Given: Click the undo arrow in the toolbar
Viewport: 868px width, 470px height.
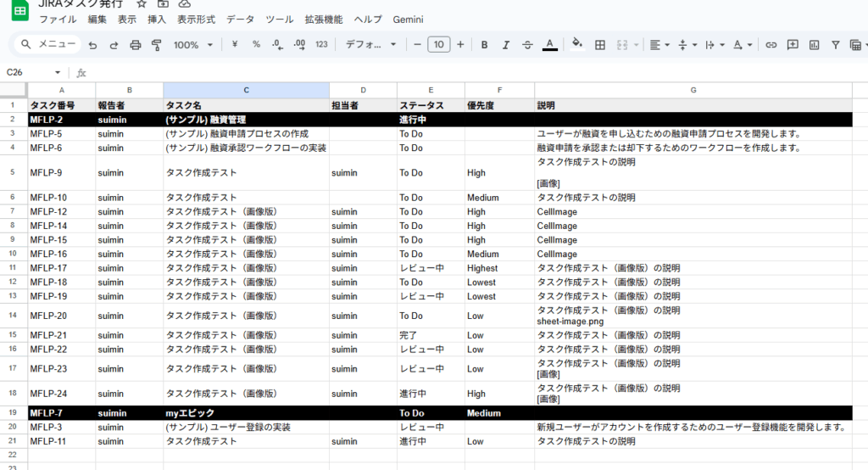Looking at the screenshot, I should pos(92,44).
